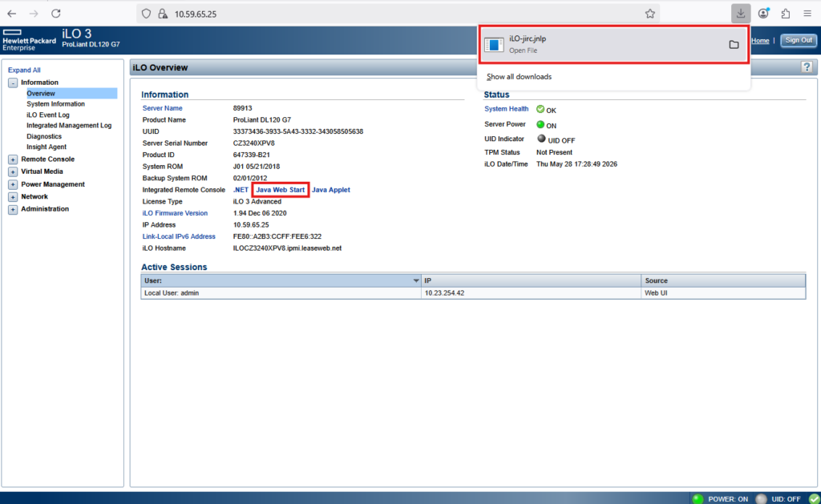The width and height of the screenshot is (821, 504).
Task: Expand the Remote Console tree node
Action: point(13,159)
